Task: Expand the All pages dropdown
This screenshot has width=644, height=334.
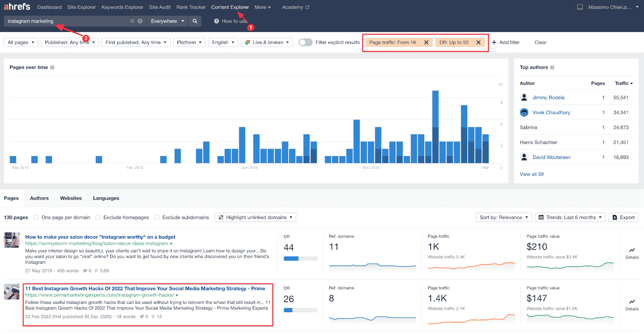Action: pyautogui.click(x=21, y=42)
